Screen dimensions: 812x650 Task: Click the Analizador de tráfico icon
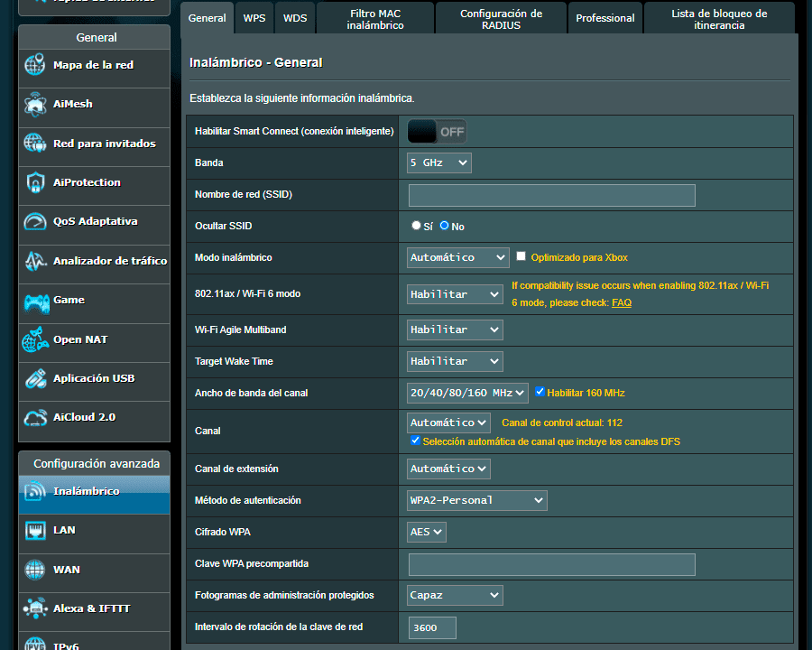[x=34, y=261]
